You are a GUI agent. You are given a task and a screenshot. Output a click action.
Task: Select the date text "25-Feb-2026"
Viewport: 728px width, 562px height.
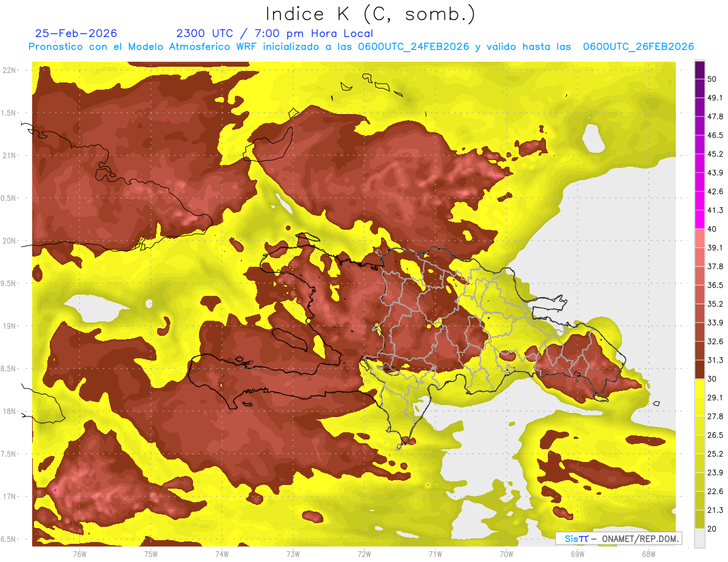coord(76,33)
